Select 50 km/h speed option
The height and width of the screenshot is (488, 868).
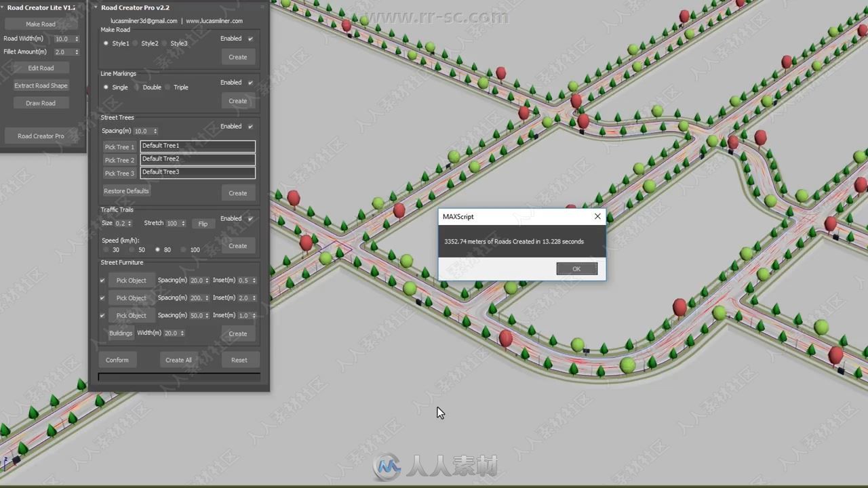click(132, 250)
